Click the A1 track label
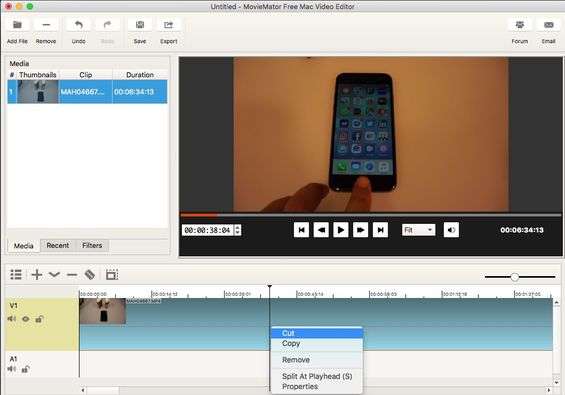The width and height of the screenshot is (565, 395). [13, 359]
